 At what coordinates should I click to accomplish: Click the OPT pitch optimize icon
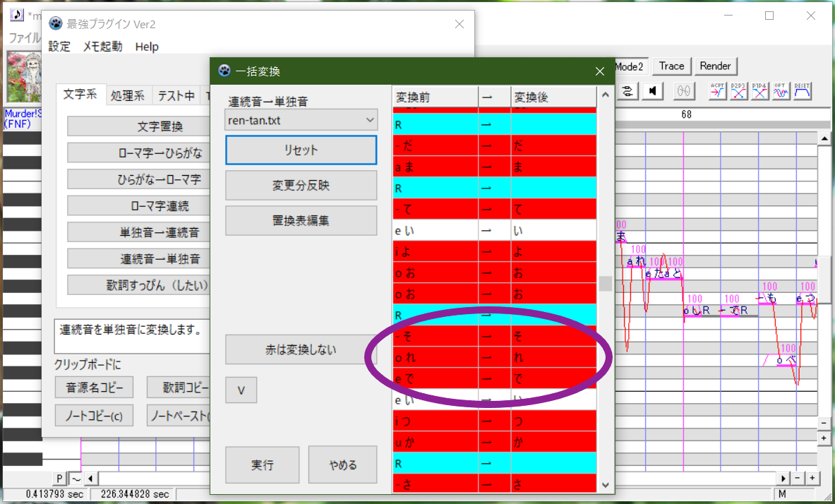pos(781,91)
